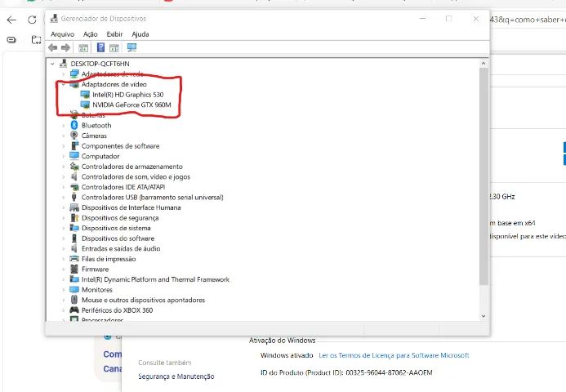
Task: Click the Forward arrow toolbar icon
Action: point(65,47)
